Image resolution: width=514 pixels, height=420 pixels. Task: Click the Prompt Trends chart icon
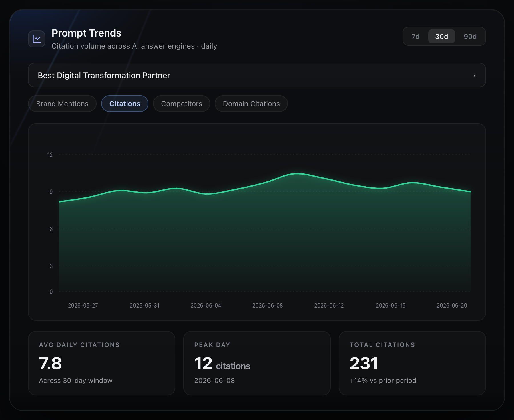point(37,39)
